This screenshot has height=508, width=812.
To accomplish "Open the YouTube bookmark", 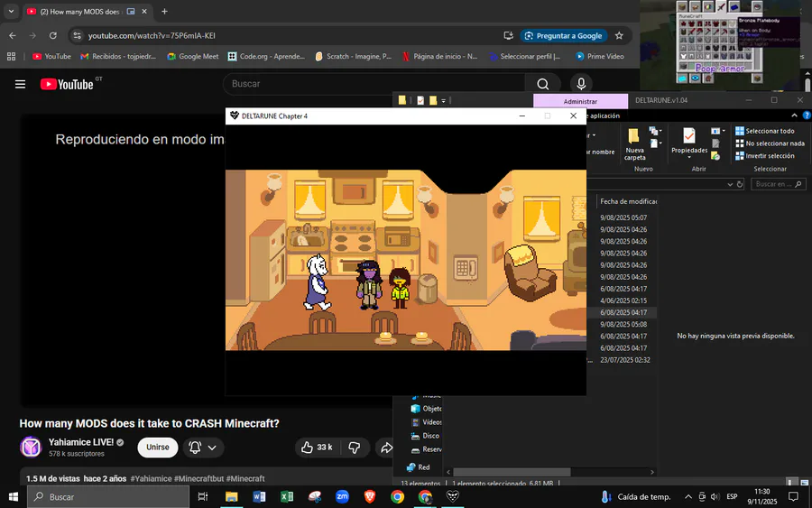I will tap(51, 57).
